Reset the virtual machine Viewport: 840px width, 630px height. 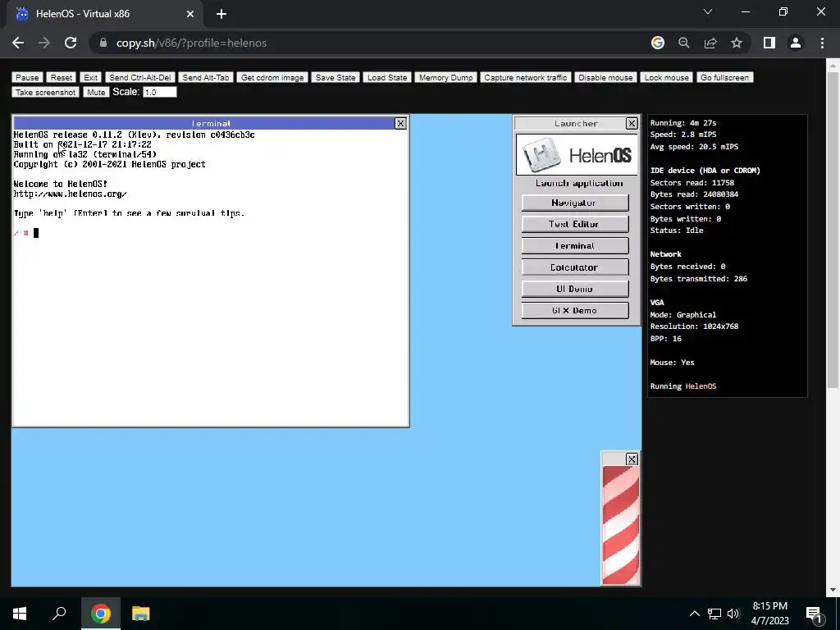pos(61,78)
